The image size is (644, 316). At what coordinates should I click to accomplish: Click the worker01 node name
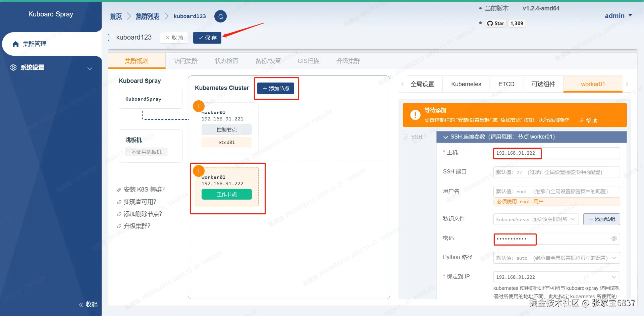pos(213,177)
